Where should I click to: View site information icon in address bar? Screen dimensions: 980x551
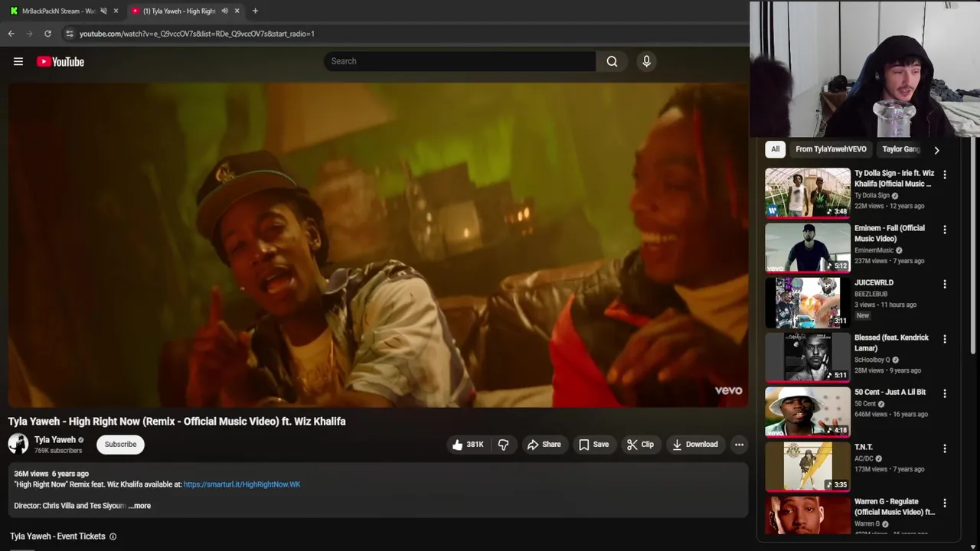click(x=69, y=34)
